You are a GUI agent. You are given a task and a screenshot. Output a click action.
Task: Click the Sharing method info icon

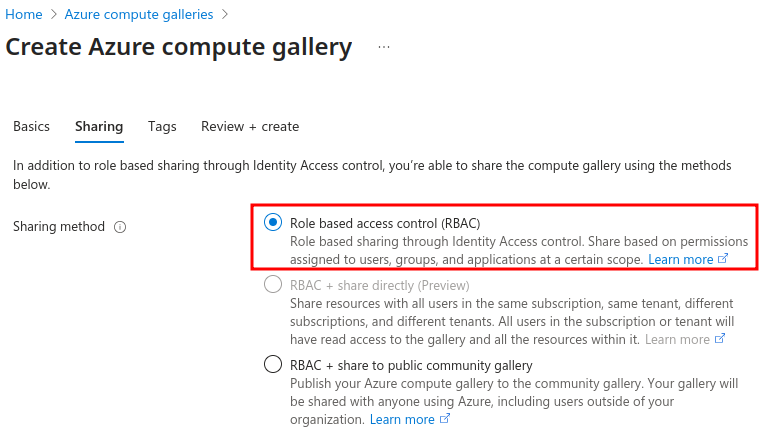point(120,227)
